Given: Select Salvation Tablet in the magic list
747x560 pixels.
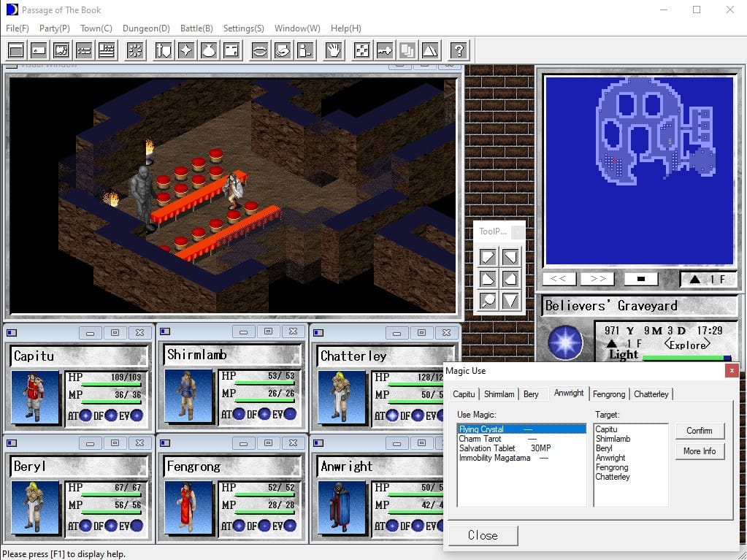Looking at the screenshot, I should point(487,448).
